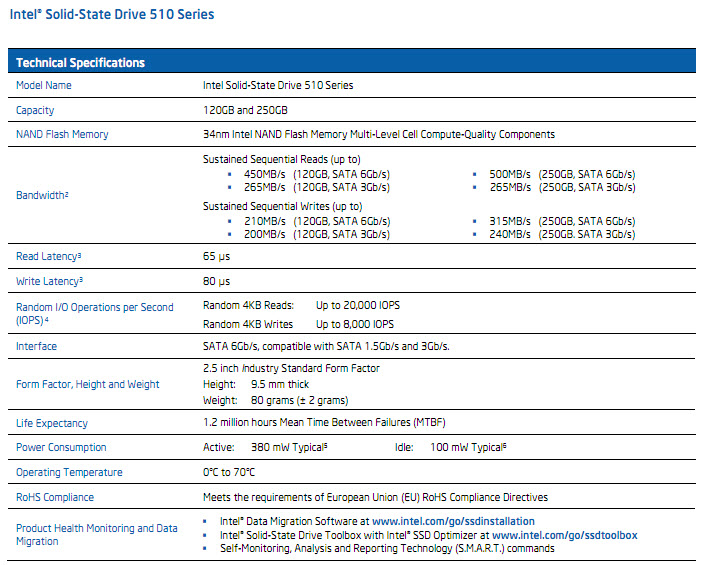The height and width of the screenshot is (565, 704).
Task: Select 'Form Factor, Height and Weight' label
Action: click(x=88, y=384)
